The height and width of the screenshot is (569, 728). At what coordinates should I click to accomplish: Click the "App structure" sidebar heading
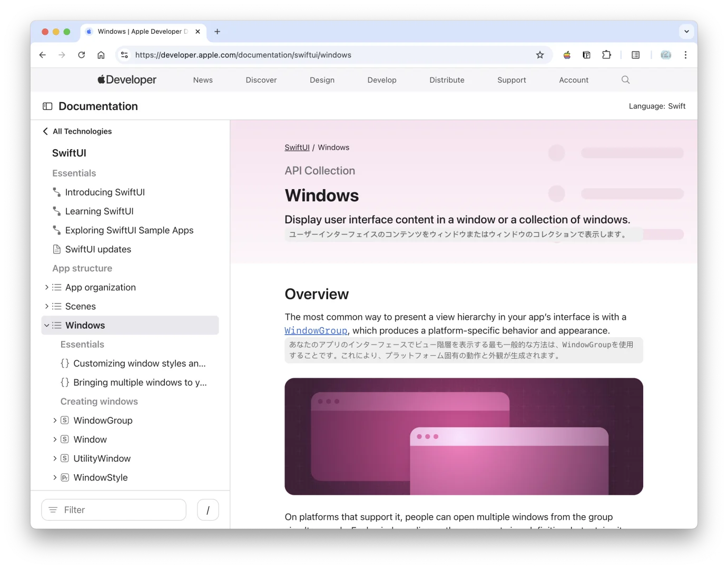82,268
